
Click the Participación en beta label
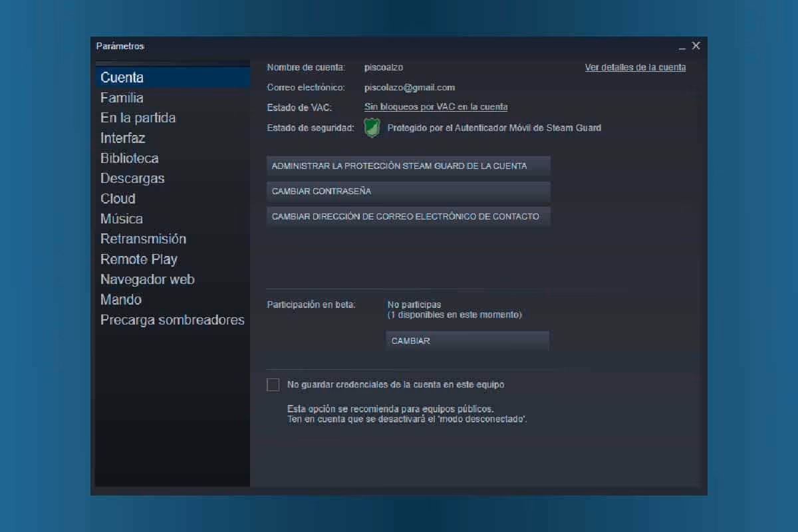click(311, 305)
